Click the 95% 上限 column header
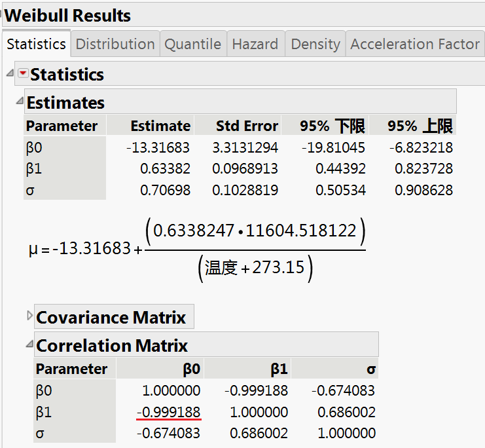The image size is (485, 448). [x=420, y=126]
